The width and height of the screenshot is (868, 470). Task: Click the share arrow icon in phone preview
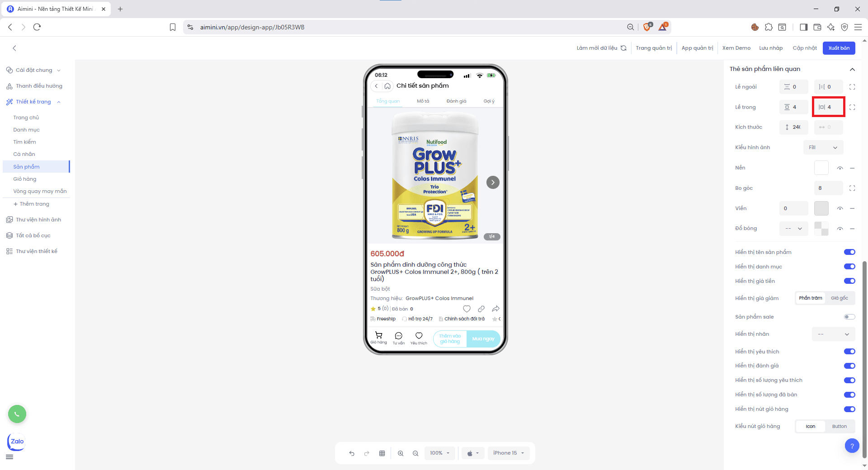pos(495,309)
